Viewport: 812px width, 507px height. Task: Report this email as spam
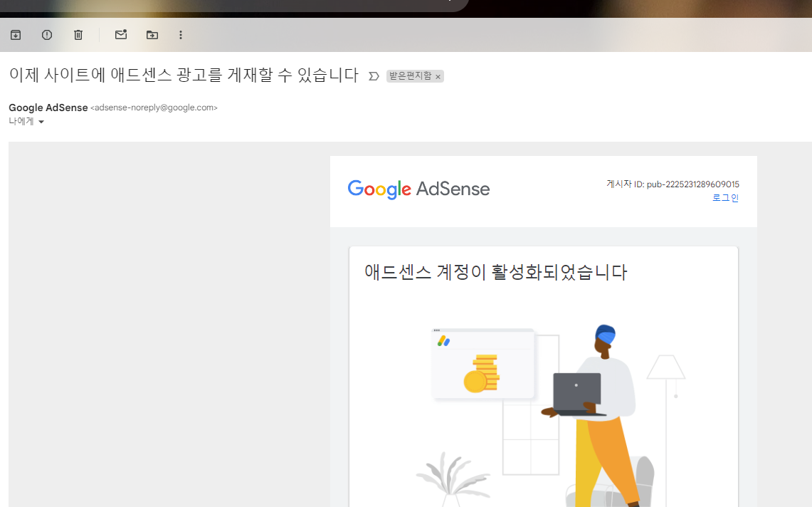coord(46,34)
